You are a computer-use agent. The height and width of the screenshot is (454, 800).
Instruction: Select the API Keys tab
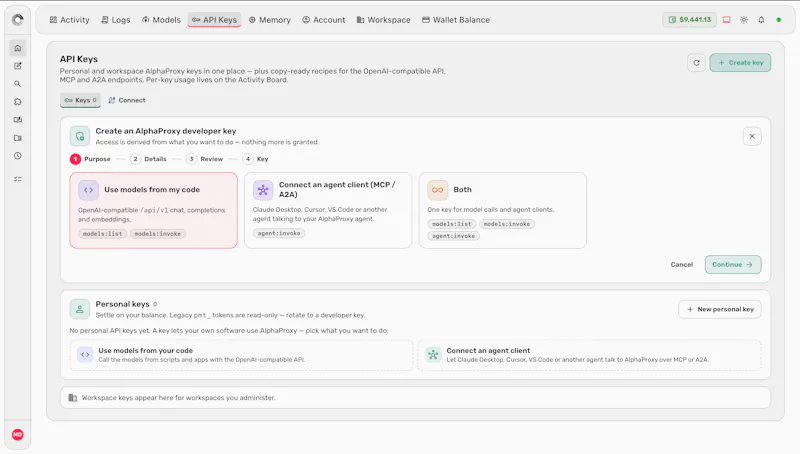(x=214, y=20)
